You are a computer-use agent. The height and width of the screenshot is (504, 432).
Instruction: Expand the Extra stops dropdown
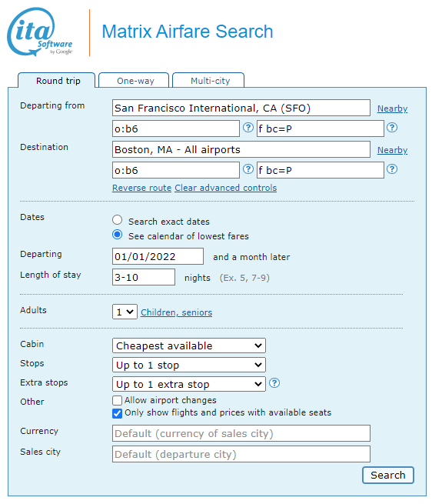189,385
